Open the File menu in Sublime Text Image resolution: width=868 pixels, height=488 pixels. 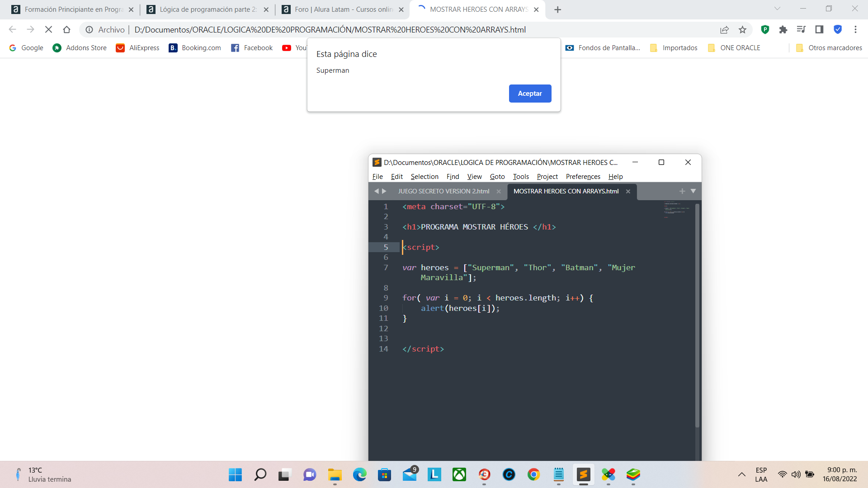[x=377, y=177]
